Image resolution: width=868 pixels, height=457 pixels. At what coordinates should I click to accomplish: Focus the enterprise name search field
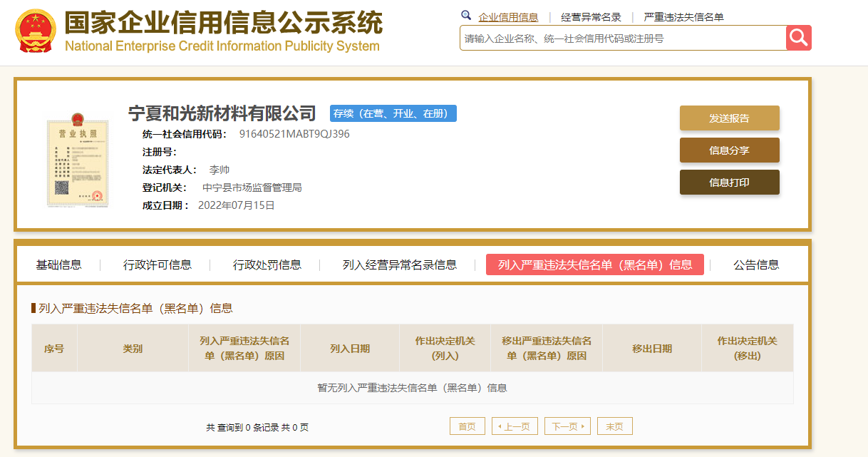(x=623, y=38)
